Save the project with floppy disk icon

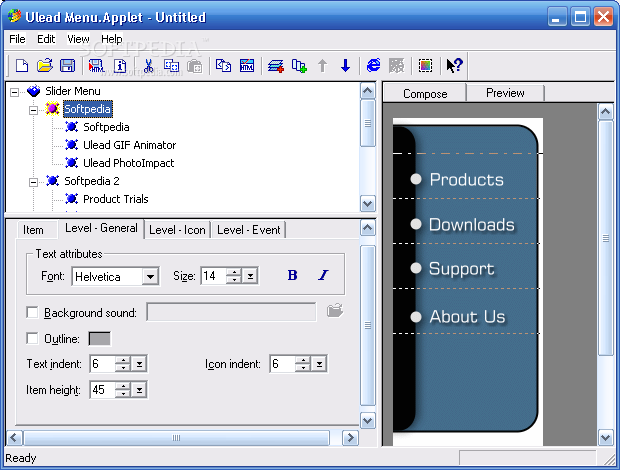click(x=67, y=65)
